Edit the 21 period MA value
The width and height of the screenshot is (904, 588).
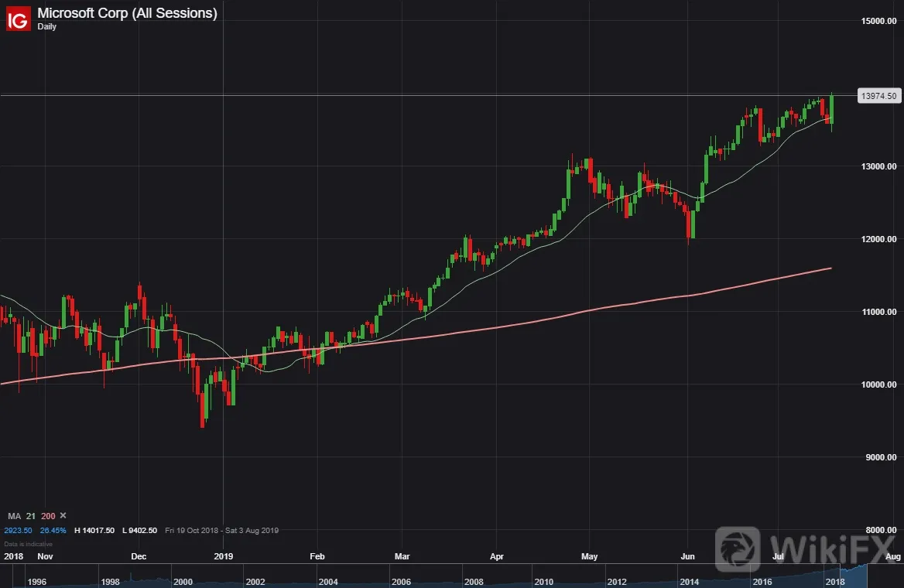point(30,516)
